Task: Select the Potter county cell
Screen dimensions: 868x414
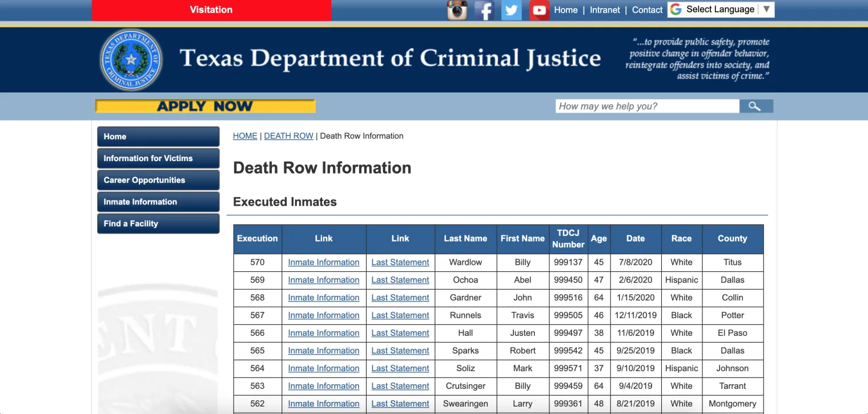Action: 733,315
